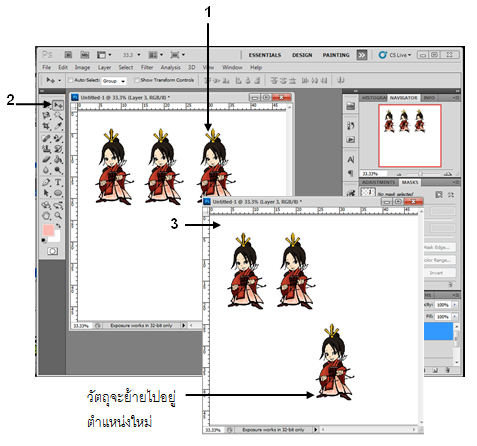
Task: Select the Eraser tool
Action: click(46, 159)
